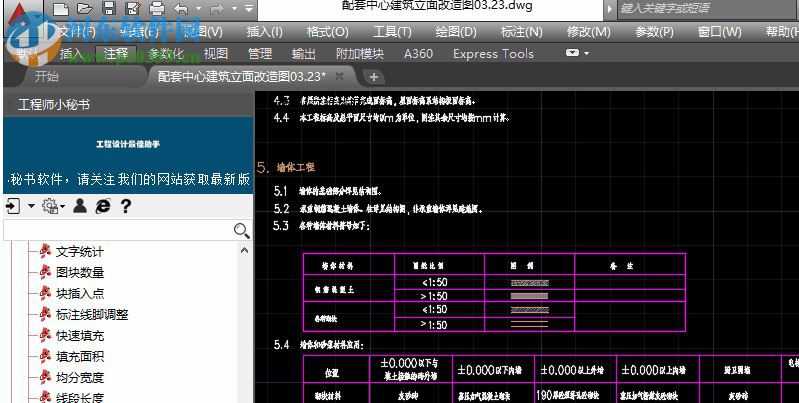799x403 pixels.
Task: Open the 工具(T) menu
Action: tap(392, 32)
